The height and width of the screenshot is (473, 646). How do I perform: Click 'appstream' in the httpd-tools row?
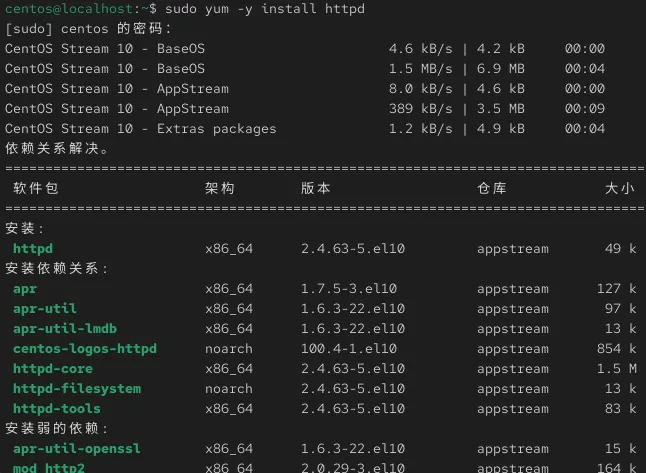point(513,409)
